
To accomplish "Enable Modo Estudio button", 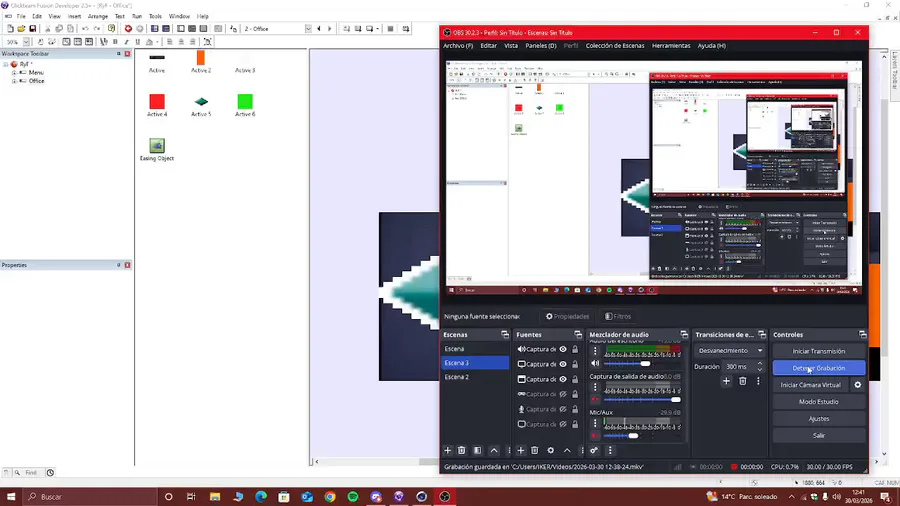I will point(818,402).
